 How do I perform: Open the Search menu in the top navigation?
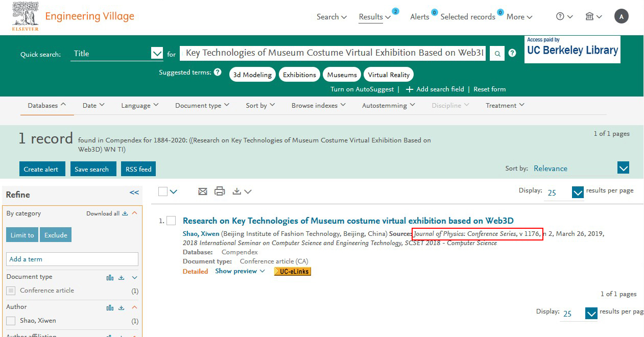coord(332,17)
